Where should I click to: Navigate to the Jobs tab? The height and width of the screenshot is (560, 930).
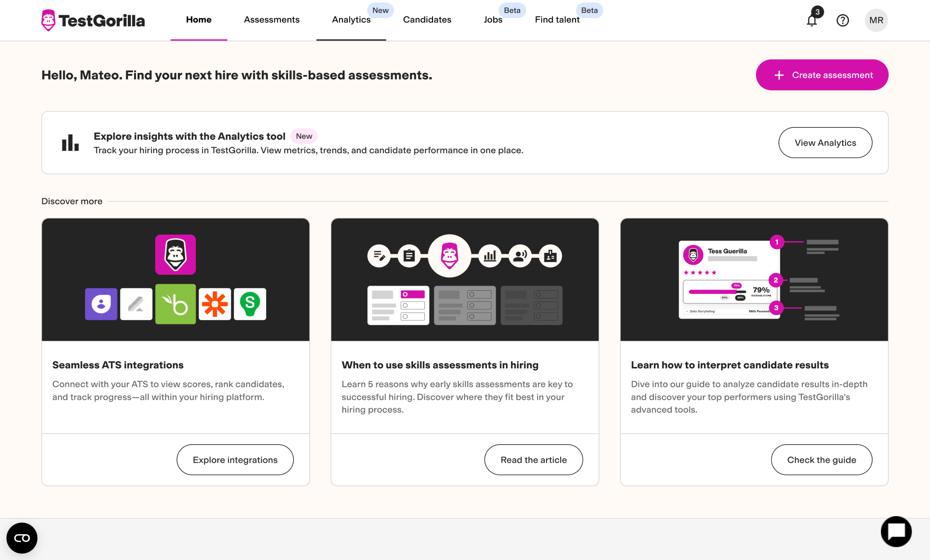point(493,20)
